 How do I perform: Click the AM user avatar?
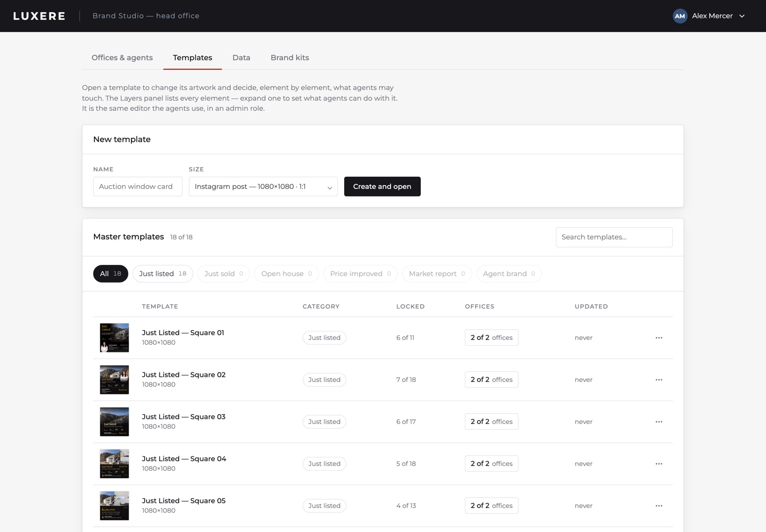click(x=680, y=16)
